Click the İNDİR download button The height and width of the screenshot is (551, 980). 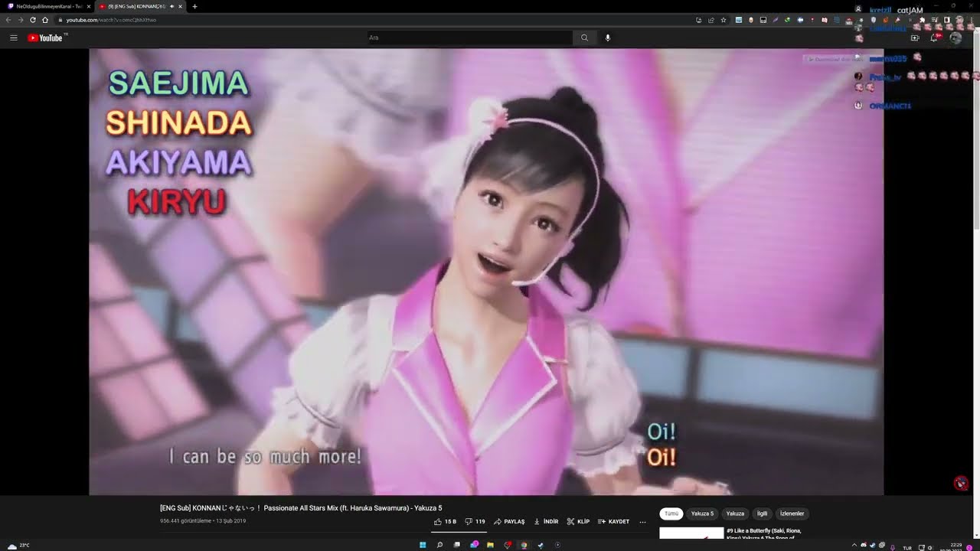(x=546, y=521)
